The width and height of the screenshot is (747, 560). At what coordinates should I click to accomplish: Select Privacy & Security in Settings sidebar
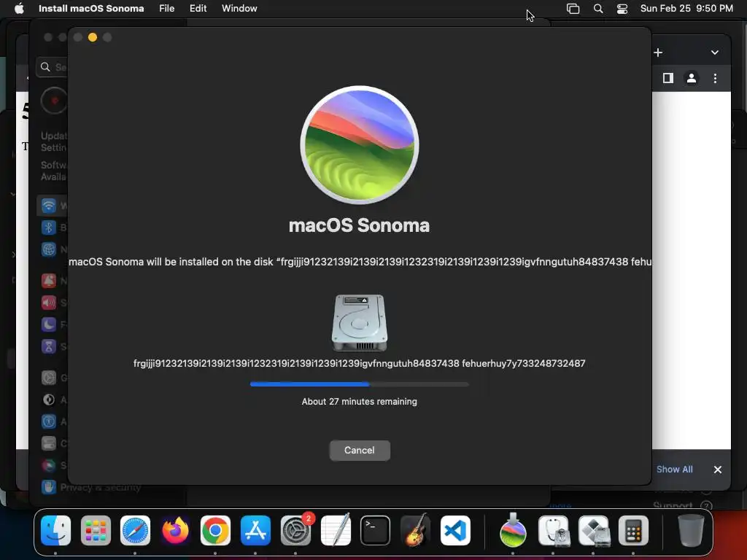[90, 487]
